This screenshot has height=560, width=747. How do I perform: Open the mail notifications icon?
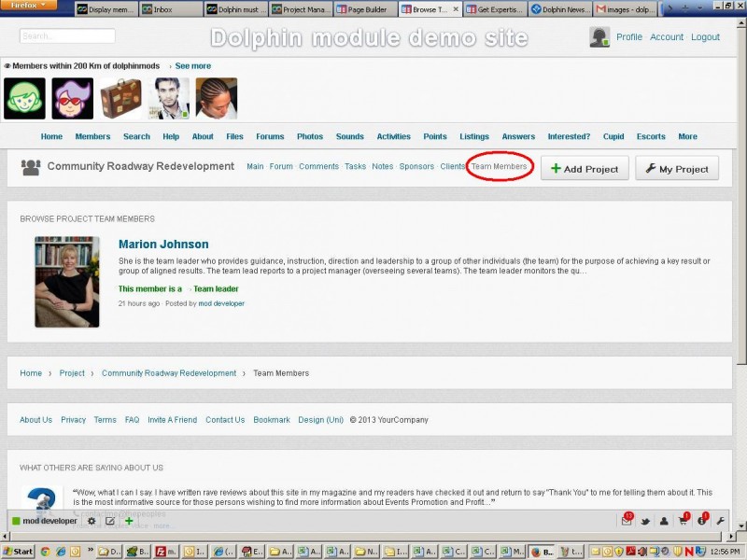point(627,521)
